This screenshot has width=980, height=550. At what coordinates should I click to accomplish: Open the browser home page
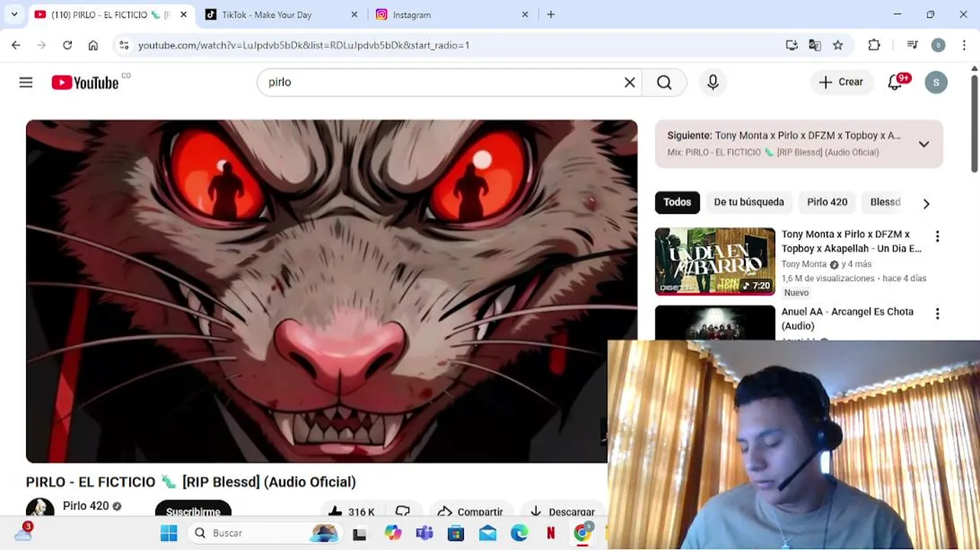click(93, 45)
